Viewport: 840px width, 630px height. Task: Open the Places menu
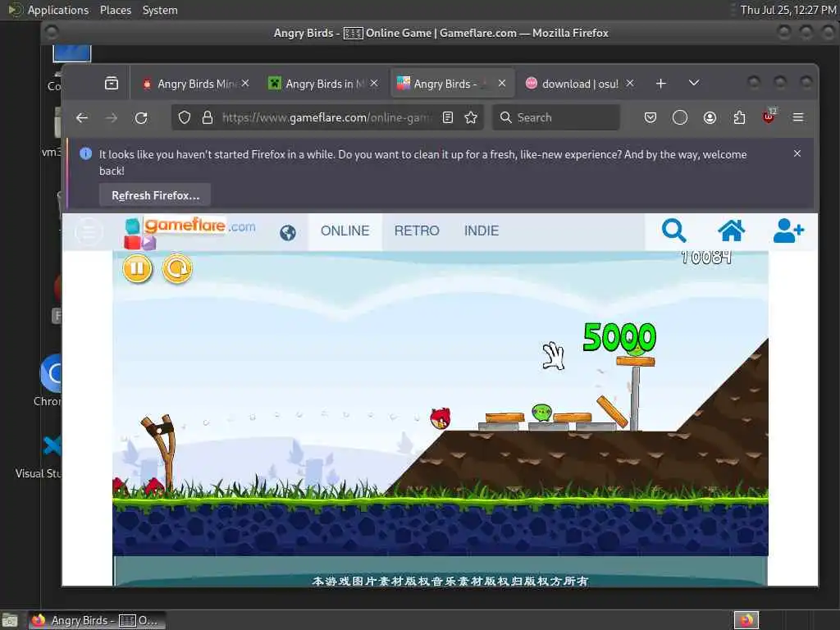(115, 10)
